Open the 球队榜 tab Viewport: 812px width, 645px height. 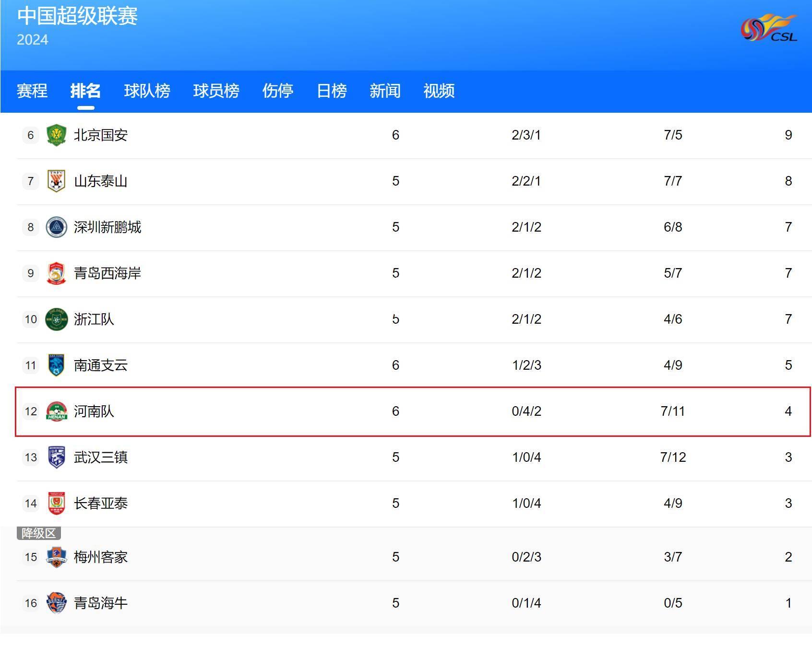point(147,91)
